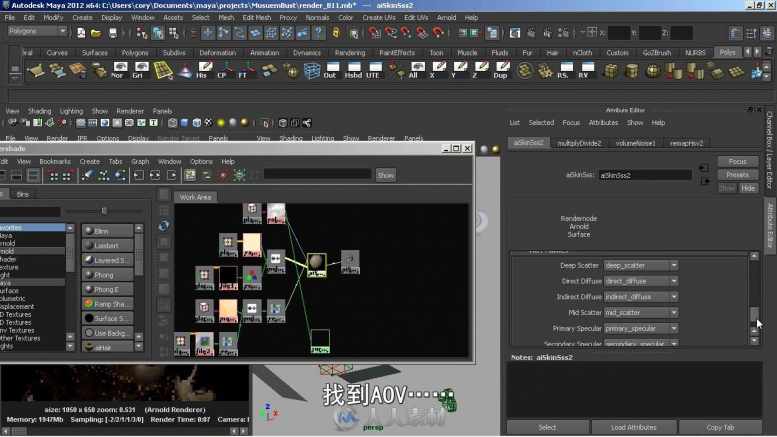
Task: Click the Focus button in Attribute Editor
Action: [x=737, y=162]
